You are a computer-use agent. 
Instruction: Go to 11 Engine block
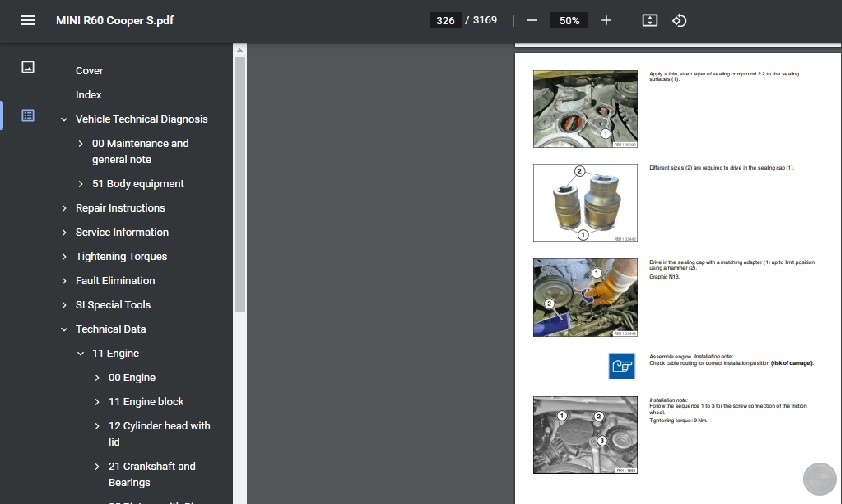(x=146, y=401)
